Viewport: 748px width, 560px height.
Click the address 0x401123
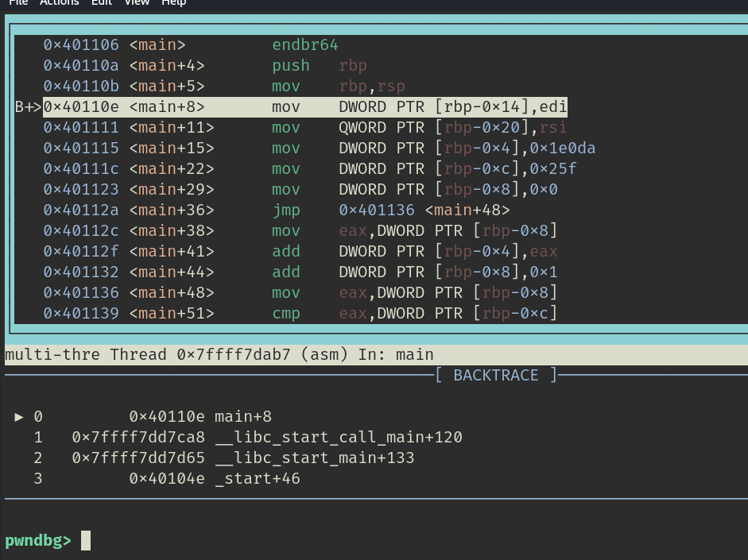pyautogui.click(x=80, y=189)
